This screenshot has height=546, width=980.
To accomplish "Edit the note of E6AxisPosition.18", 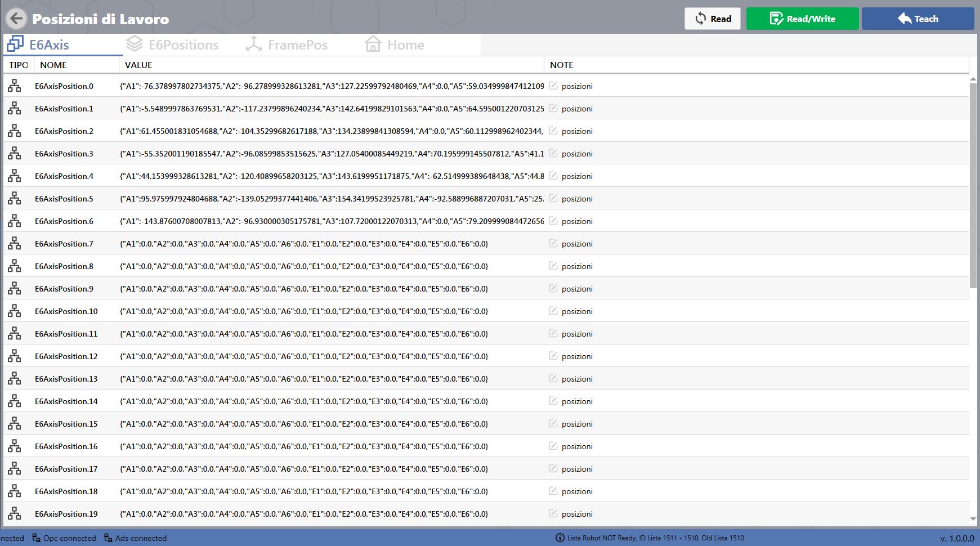I will (553, 491).
